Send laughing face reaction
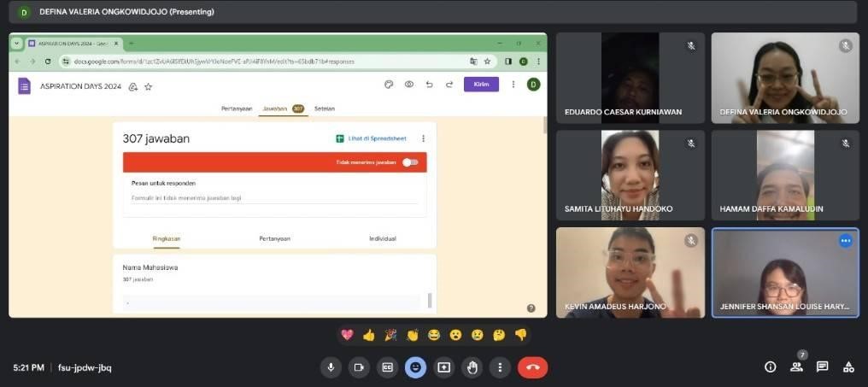 434,334
